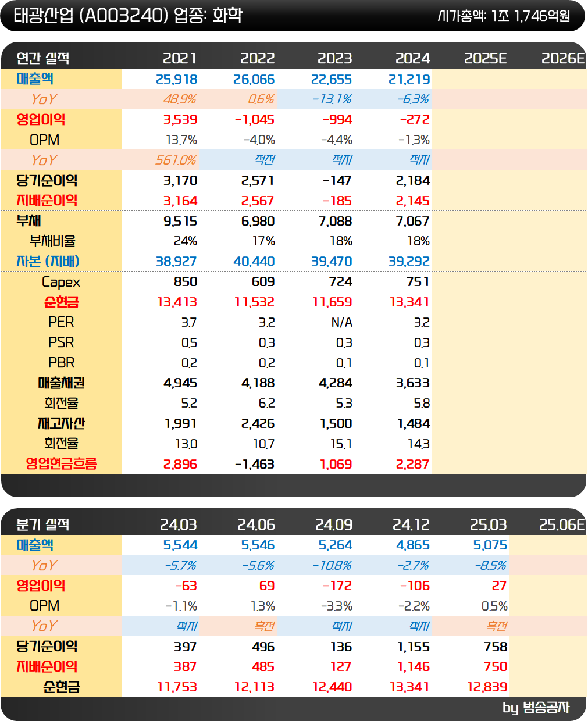The image size is (588, 721).
Task: Click the 25.03 quarter column header
Action: click(x=489, y=524)
